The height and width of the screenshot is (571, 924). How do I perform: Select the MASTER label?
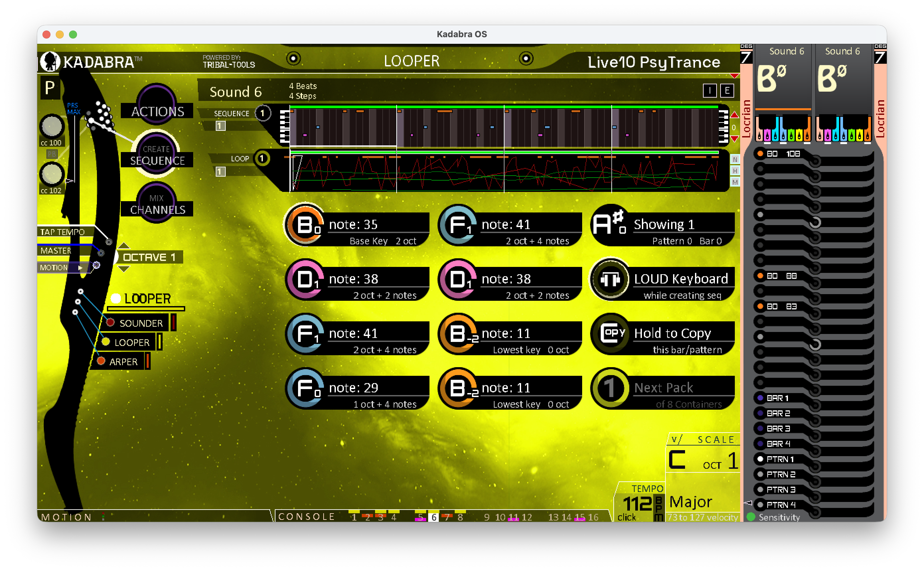pos(56,251)
